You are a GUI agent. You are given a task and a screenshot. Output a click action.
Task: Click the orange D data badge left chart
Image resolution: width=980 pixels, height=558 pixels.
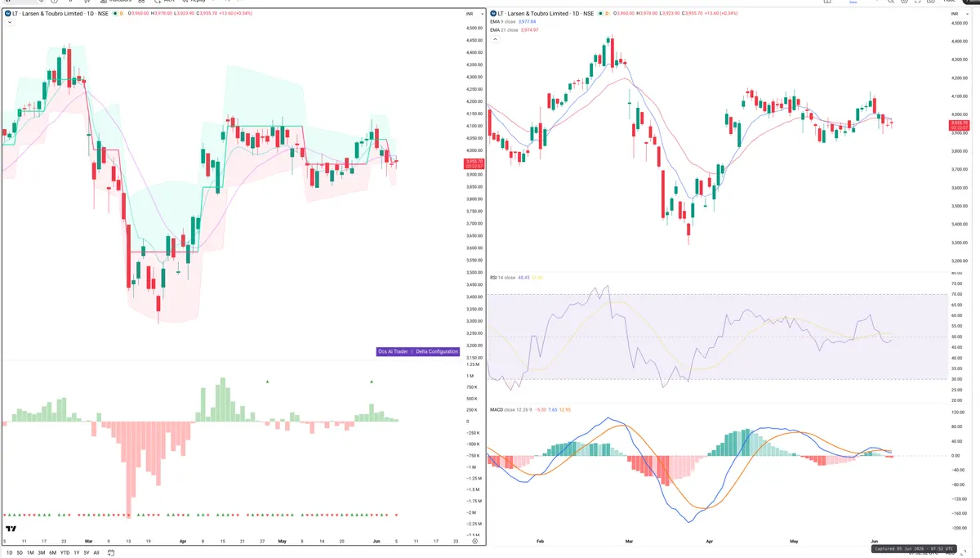pos(122,14)
